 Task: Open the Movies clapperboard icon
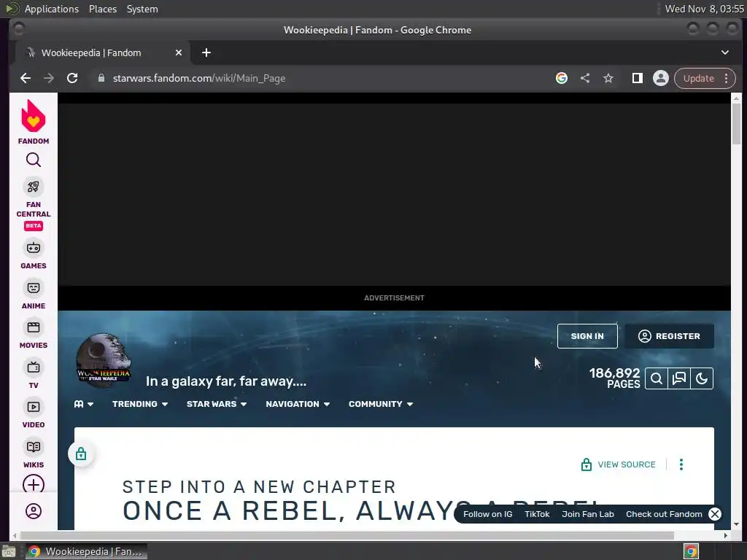click(34, 327)
